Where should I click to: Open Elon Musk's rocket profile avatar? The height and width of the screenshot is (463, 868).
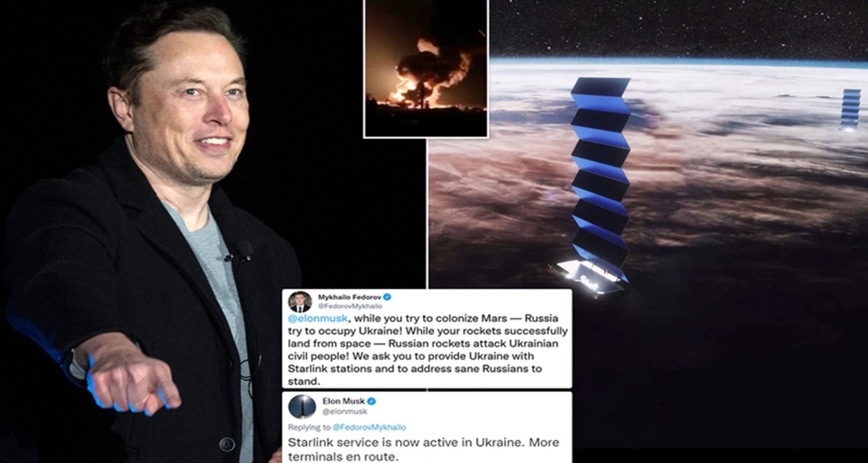pyautogui.click(x=302, y=406)
